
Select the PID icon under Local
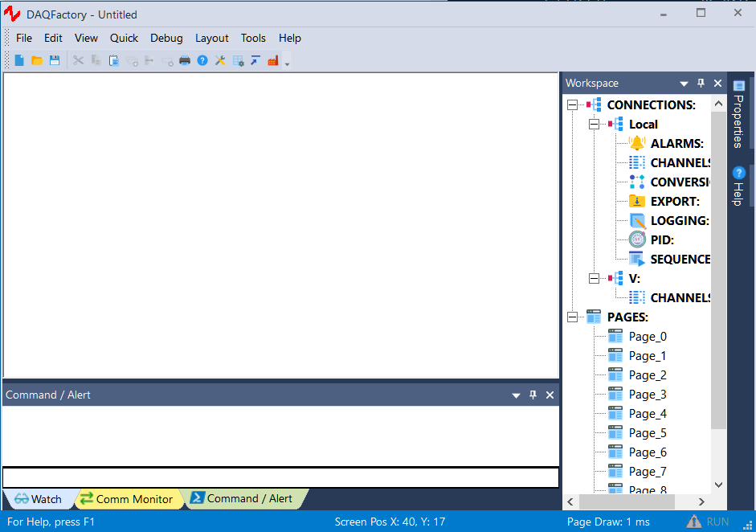[x=635, y=239]
